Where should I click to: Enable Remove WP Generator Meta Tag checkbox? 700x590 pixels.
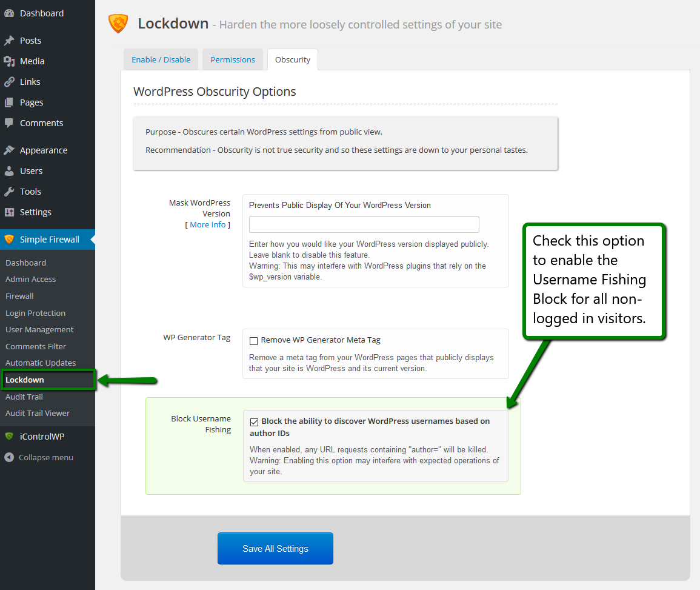click(x=253, y=341)
